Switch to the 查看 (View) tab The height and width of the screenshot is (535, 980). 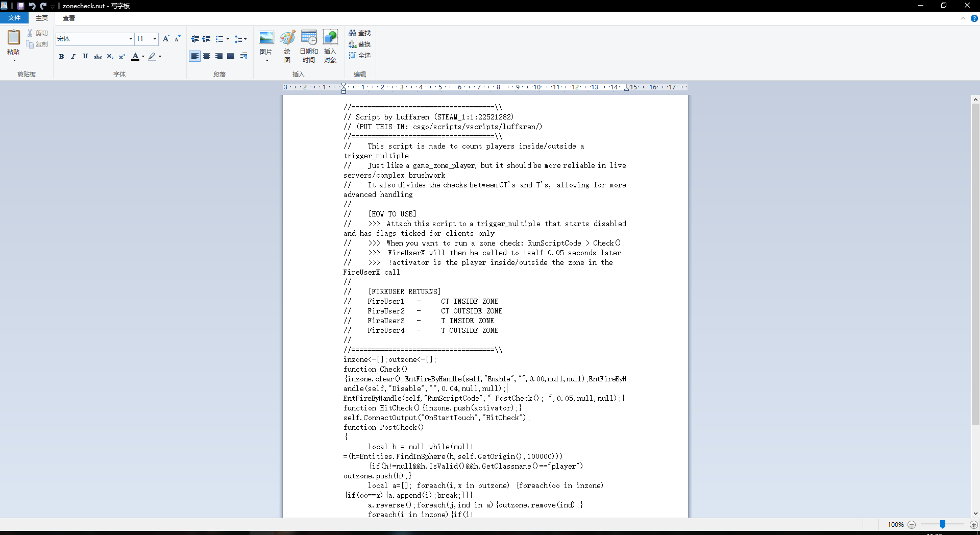tap(69, 18)
